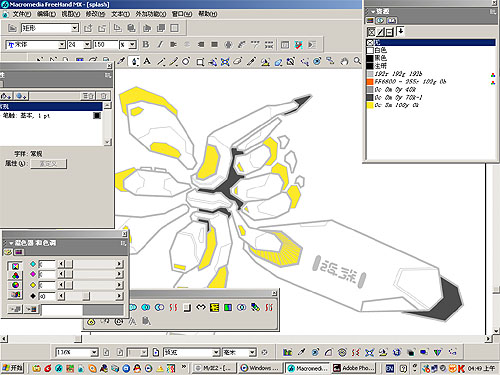The height and width of the screenshot is (375, 500).
Task: Activate the Zoom magnifier tool
Action: tap(357, 61)
